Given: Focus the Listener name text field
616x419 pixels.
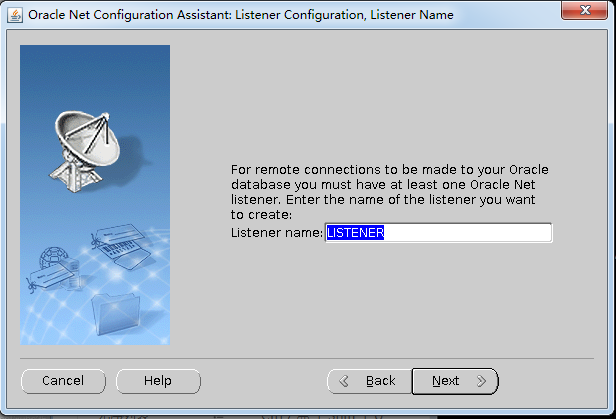Looking at the screenshot, I should tap(438, 233).
